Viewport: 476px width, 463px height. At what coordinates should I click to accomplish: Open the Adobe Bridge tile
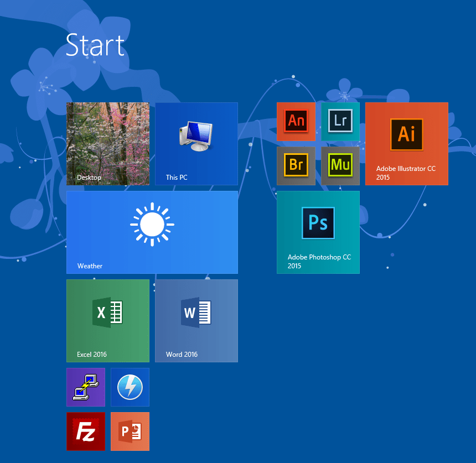(x=296, y=166)
